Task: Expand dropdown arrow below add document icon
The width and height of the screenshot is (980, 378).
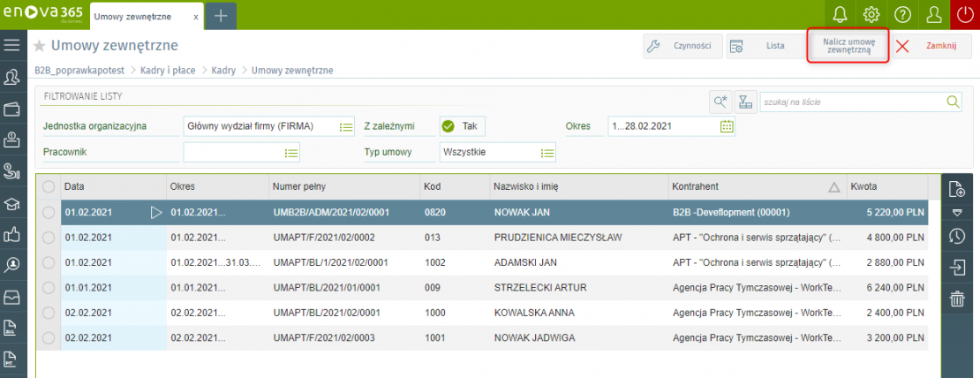Action: [957, 212]
